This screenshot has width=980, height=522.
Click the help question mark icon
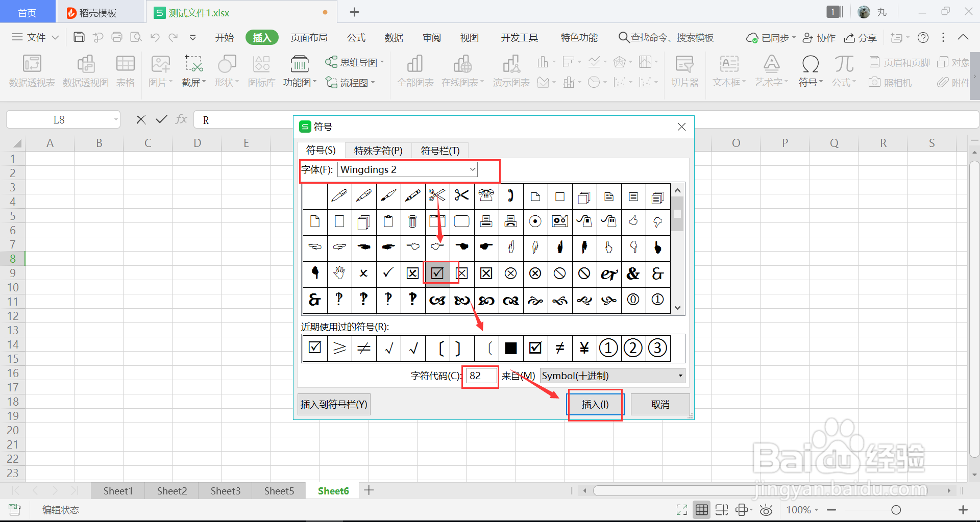(923, 37)
